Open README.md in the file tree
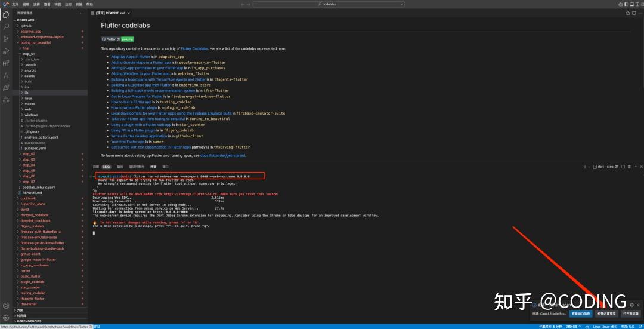The height and width of the screenshot is (329, 644). point(50,192)
